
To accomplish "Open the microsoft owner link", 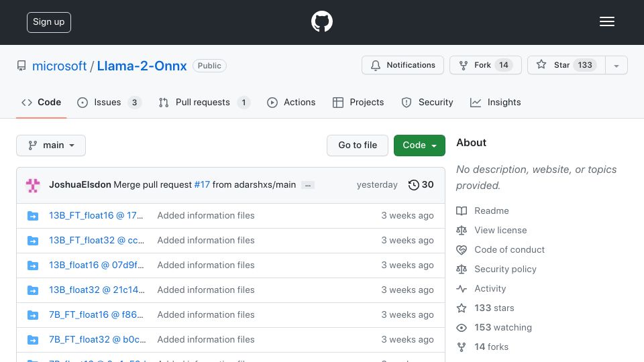I will click(x=59, y=66).
